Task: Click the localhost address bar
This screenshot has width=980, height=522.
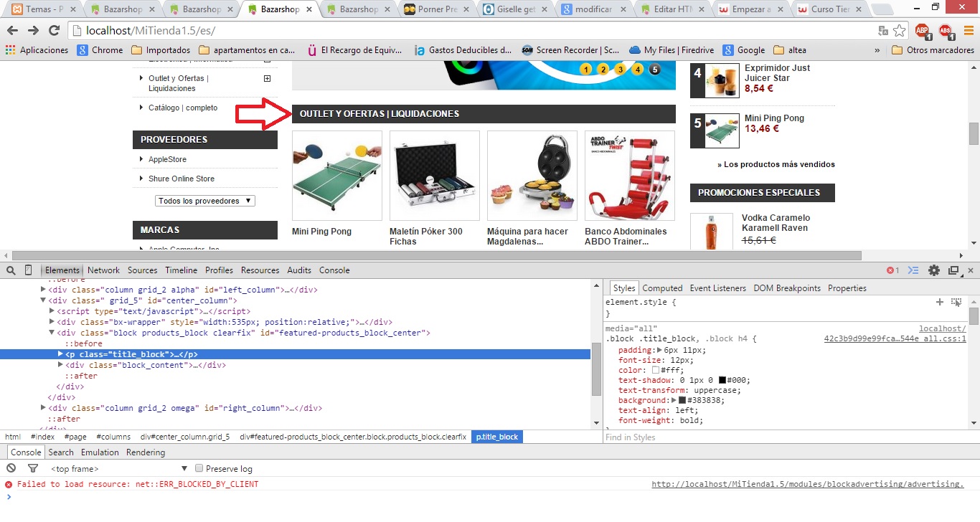Action: [473, 31]
